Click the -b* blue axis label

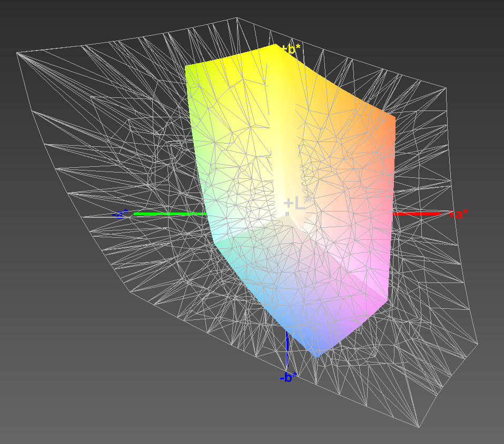pyautogui.click(x=288, y=377)
